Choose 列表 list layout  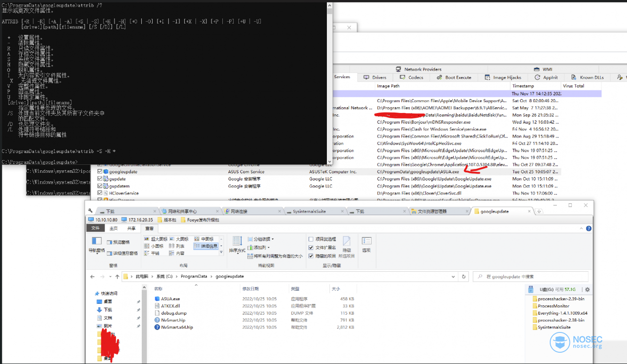coord(177,246)
